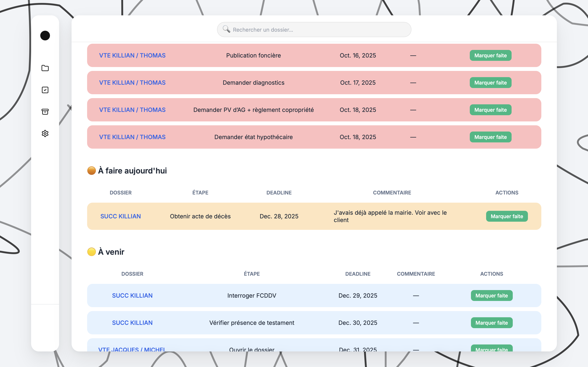The height and width of the screenshot is (367, 588).
Task: Click the magnifying glass in the search bar
Action: [226, 29]
